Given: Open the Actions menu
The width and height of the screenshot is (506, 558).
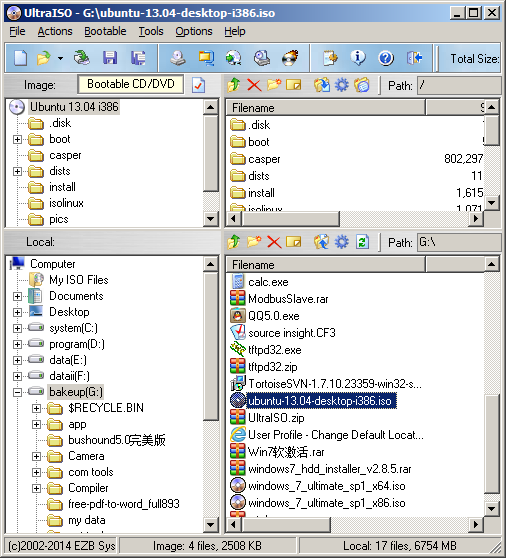Looking at the screenshot, I should [x=55, y=31].
